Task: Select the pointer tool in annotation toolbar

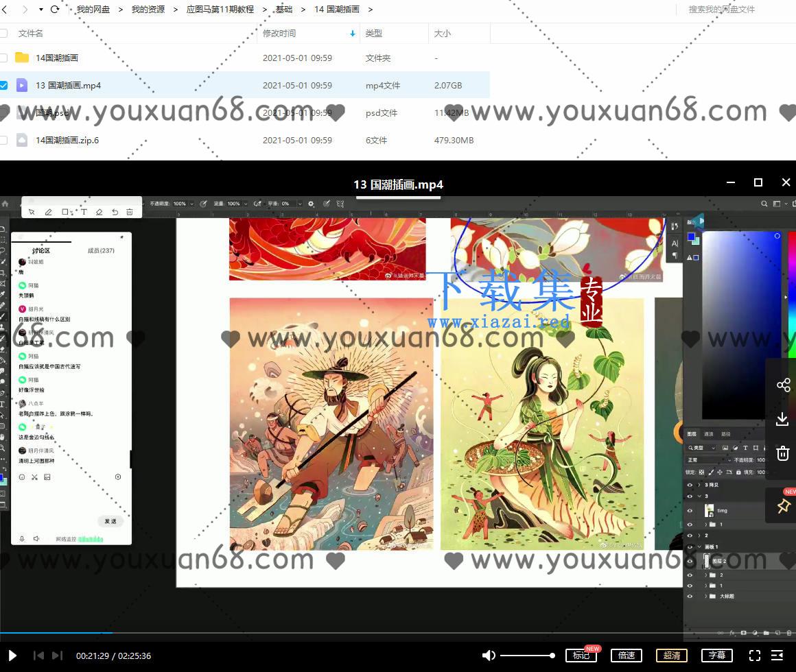Action: (x=32, y=212)
